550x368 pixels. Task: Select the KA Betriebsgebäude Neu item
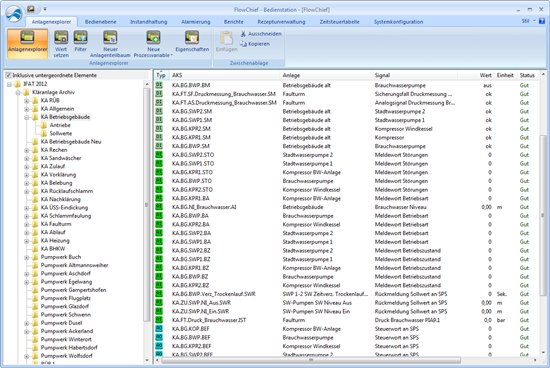71,141
